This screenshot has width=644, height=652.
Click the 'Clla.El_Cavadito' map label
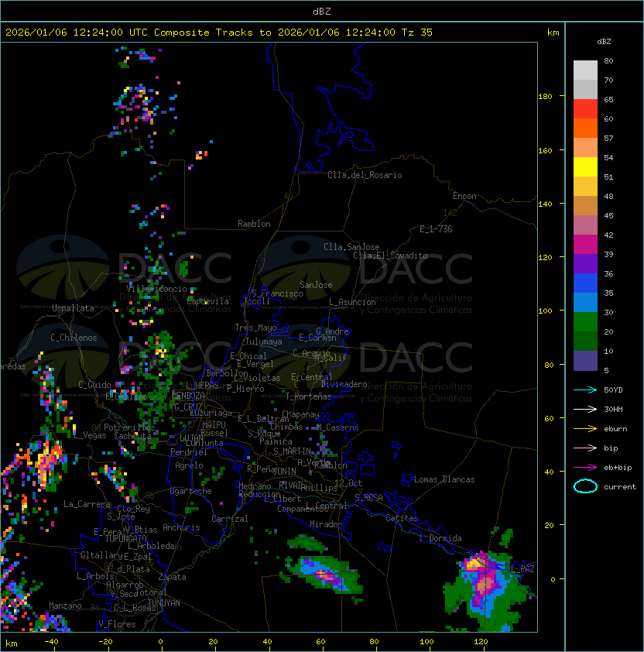click(x=390, y=256)
